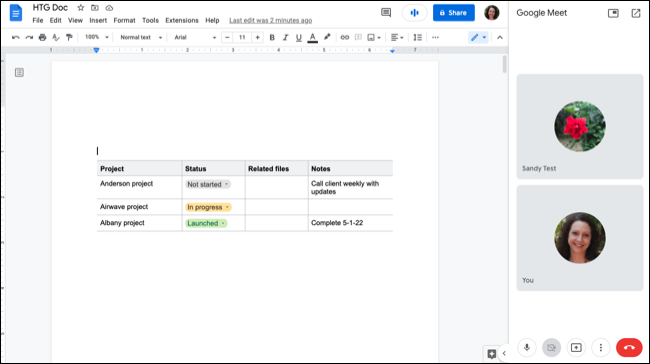Open the Normal text style dropdown
This screenshot has width=650, height=364.
141,37
